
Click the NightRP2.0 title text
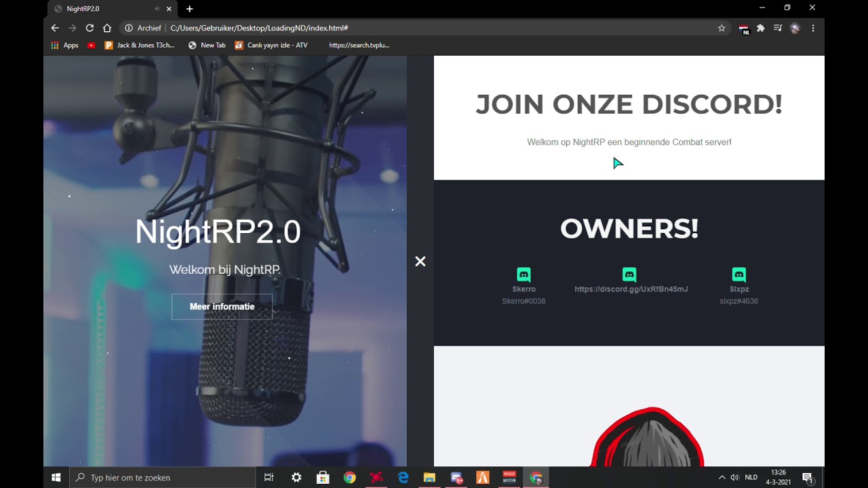[x=218, y=232]
